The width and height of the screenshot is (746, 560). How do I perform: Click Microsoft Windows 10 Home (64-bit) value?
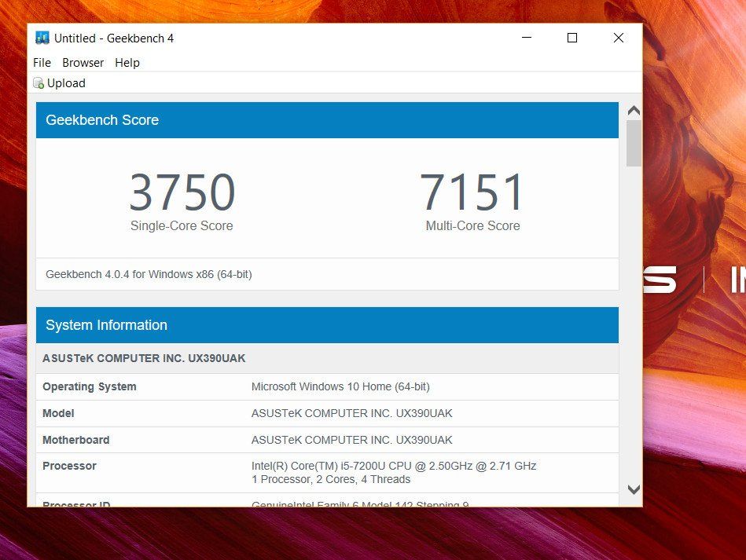[340, 386]
